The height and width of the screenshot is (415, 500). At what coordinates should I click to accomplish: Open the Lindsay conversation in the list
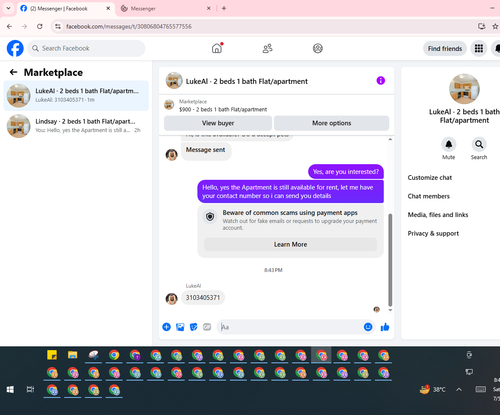[x=76, y=126]
